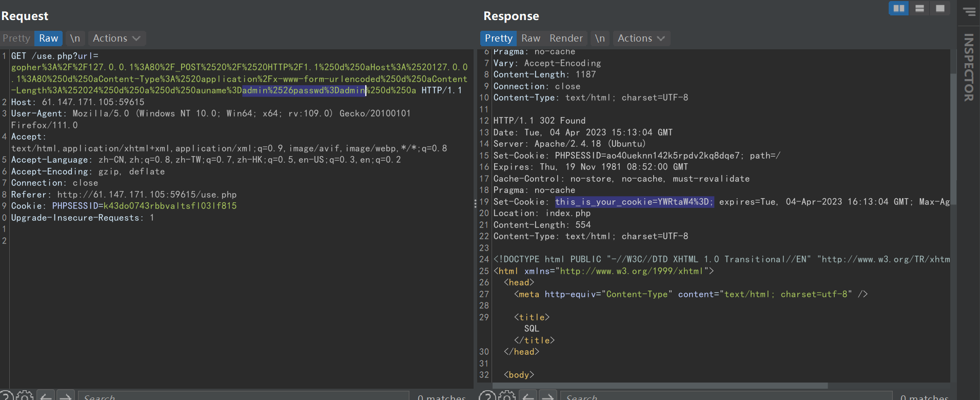The width and height of the screenshot is (980, 400).
Task: Click the 'Upgrade-Insecure-Requests: 1' header
Action: pyautogui.click(x=83, y=218)
